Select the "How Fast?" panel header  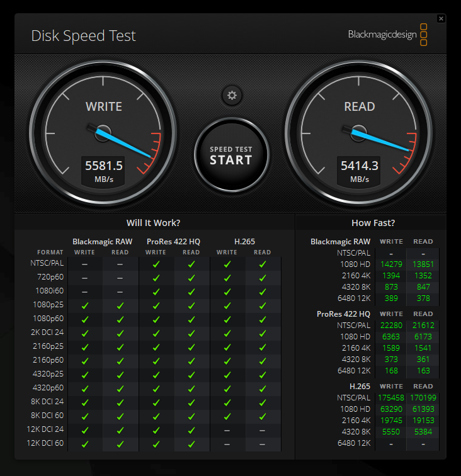(373, 223)
